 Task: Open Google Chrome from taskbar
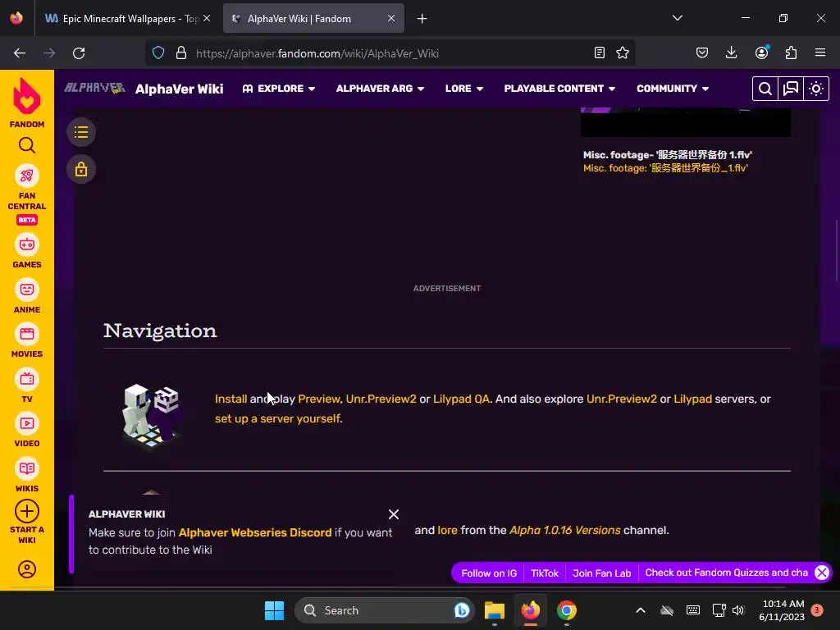pos(566,610)
